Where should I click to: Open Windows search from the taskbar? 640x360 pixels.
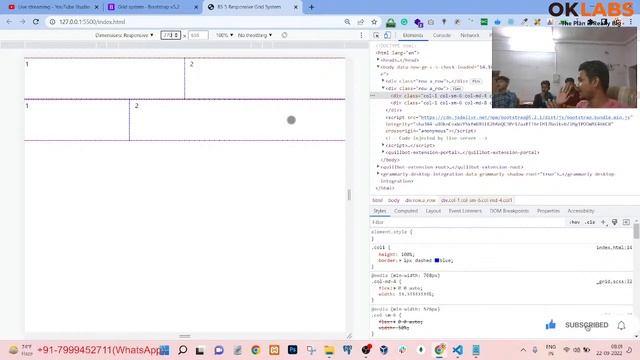click(x=182, y=350)
